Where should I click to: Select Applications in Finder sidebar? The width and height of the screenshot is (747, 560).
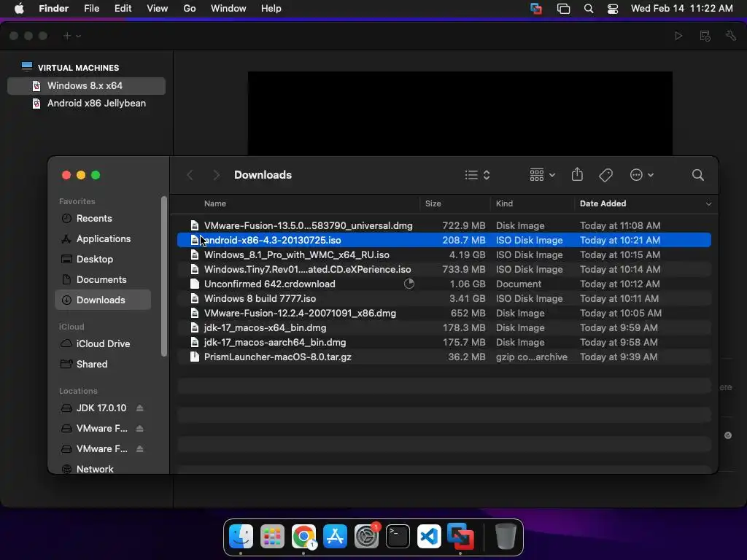(x=102, y=238)
